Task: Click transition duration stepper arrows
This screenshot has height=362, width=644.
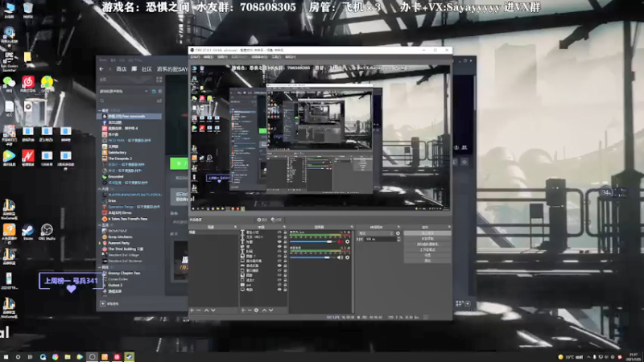Action: click(x=398, y=239)
